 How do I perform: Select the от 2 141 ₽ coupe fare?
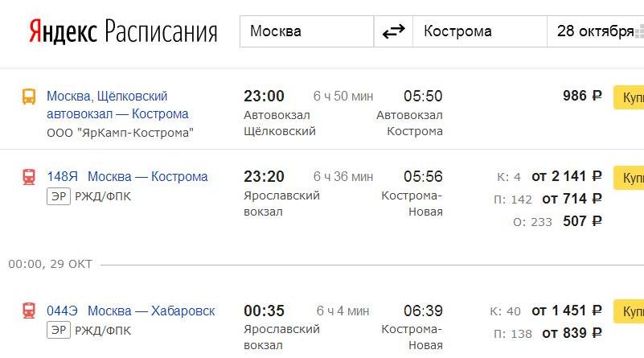click(x=566, y=176)
